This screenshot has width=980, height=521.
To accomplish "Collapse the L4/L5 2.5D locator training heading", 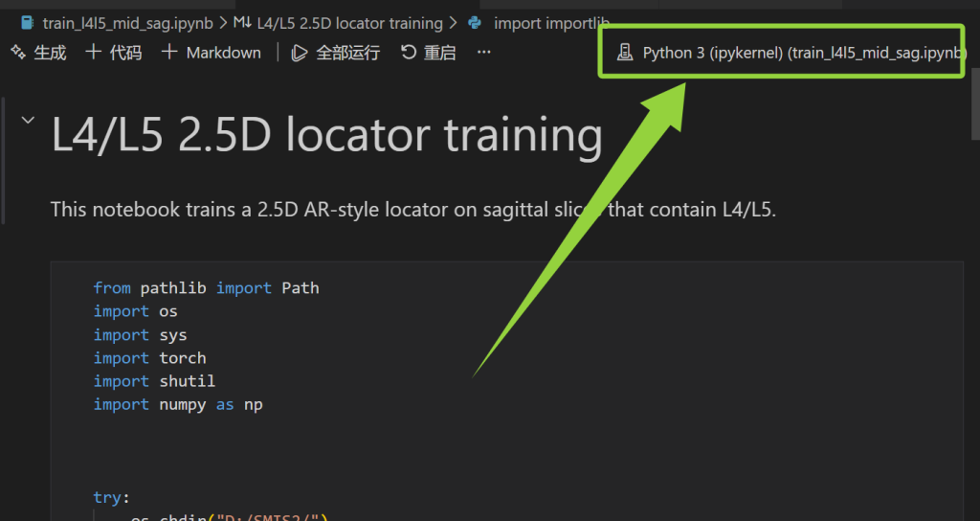I will pyautogui.click(x=28, y=120).
